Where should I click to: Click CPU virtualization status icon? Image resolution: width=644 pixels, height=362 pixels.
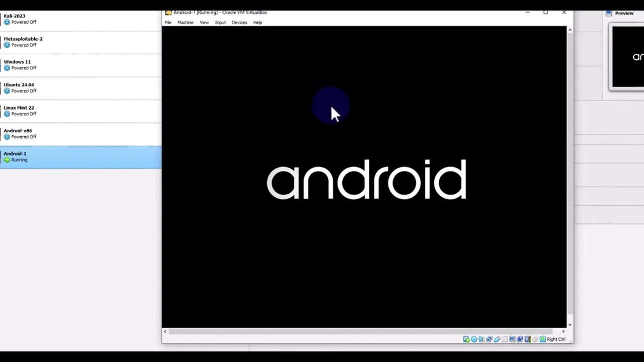click(x=527, y=339)
